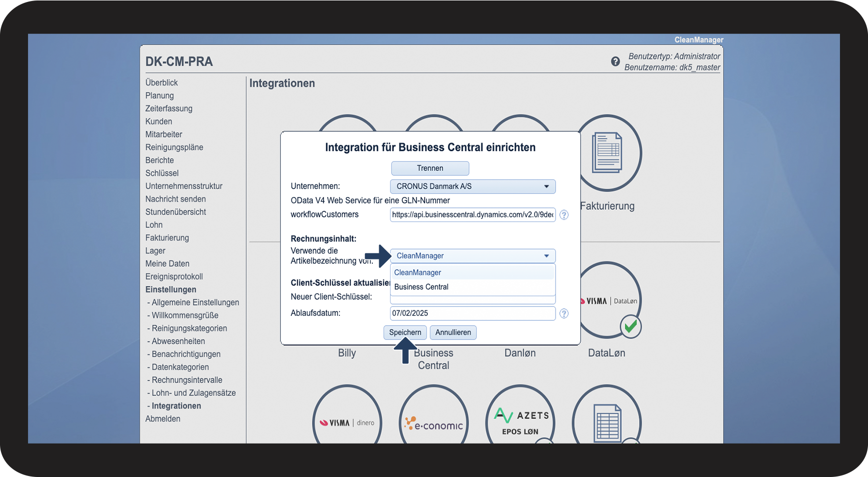Open help icon next to Ablaufsdatum field
The image size is (868, 477).
564,313
